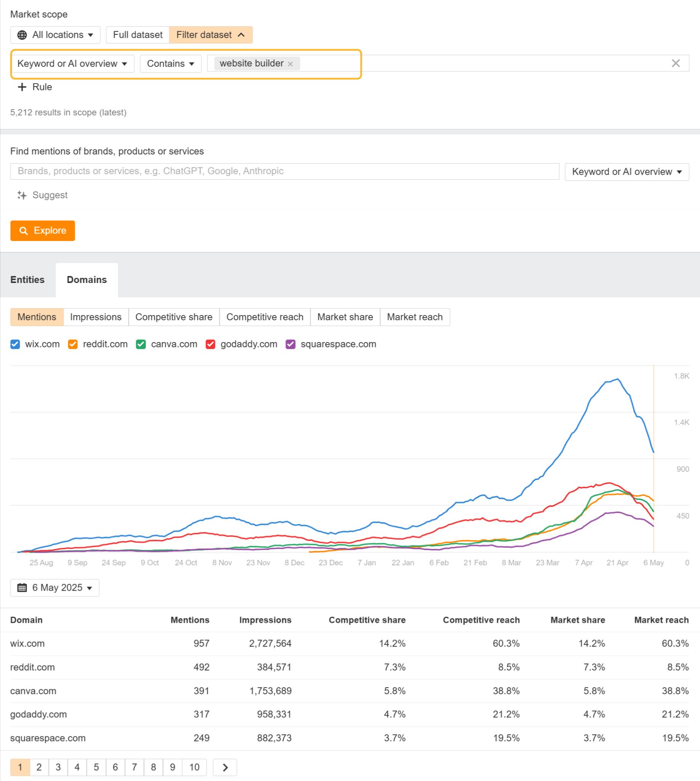Switch to the Entities tab
Image resolution: width=700 pixels, height=781 pixels.
point(27,280)
